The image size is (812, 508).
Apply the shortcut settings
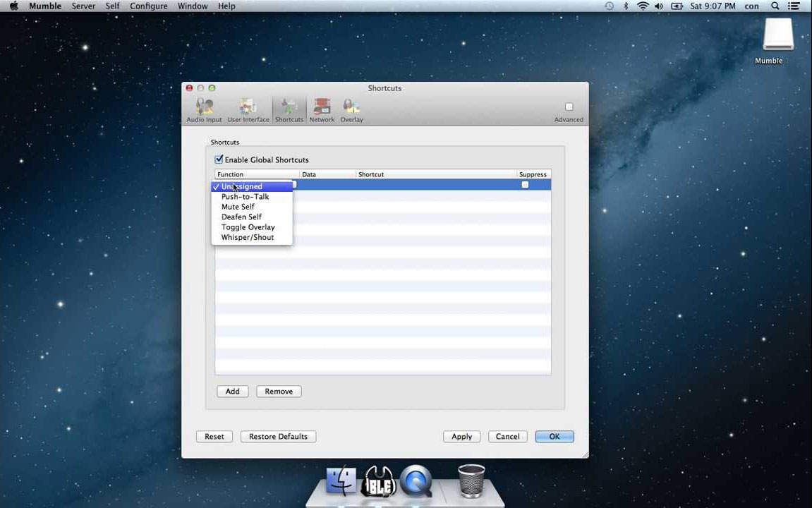click(461, 437)
